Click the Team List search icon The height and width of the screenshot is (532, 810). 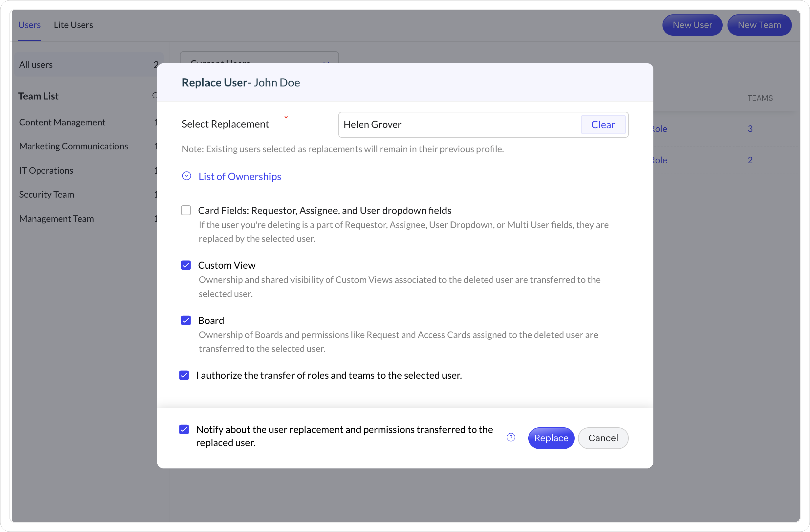click(x=155, y=96)
